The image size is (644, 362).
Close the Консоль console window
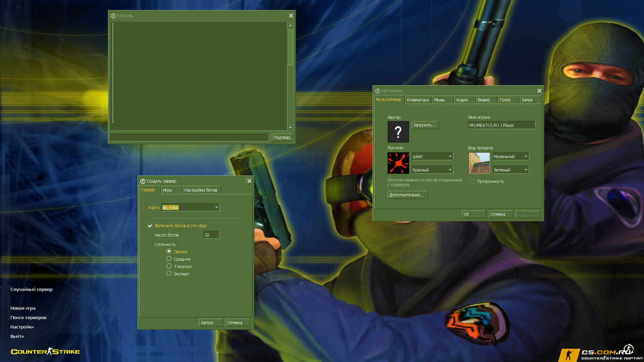[x=291, y=16]
